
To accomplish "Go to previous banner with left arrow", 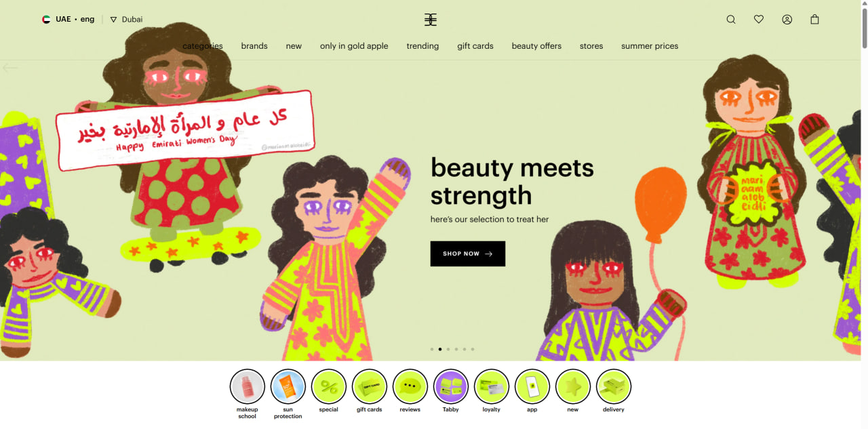I will point(9,68).
